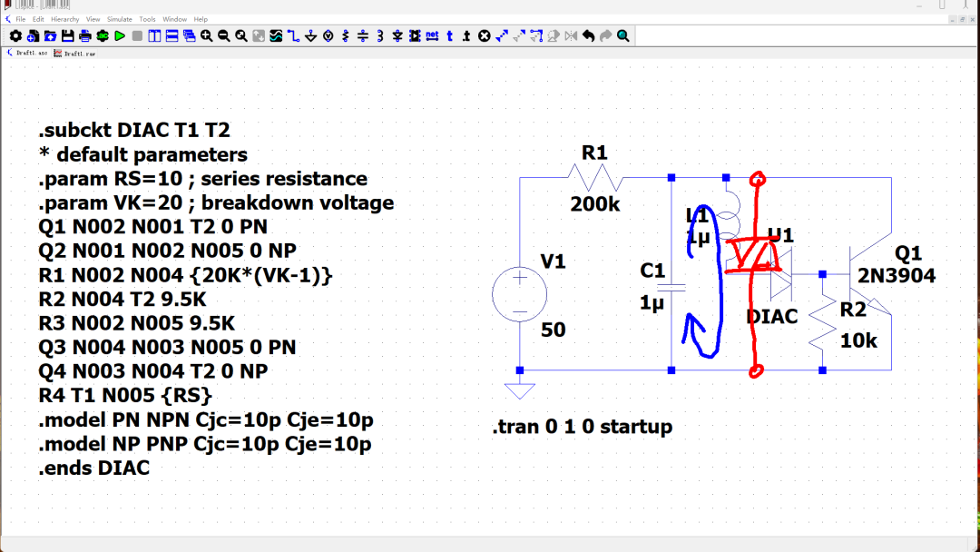Place a Diode component

coord(397,36)
